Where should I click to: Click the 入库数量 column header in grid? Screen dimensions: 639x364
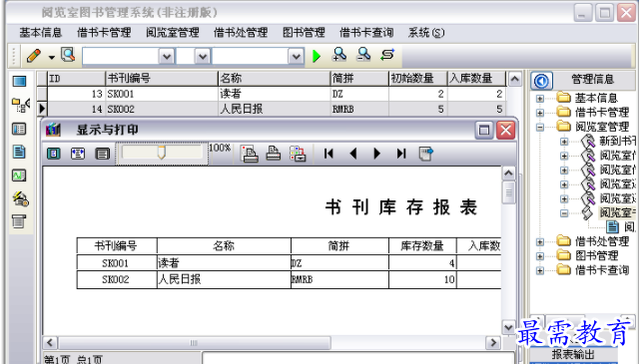click(x=476, y=78)
